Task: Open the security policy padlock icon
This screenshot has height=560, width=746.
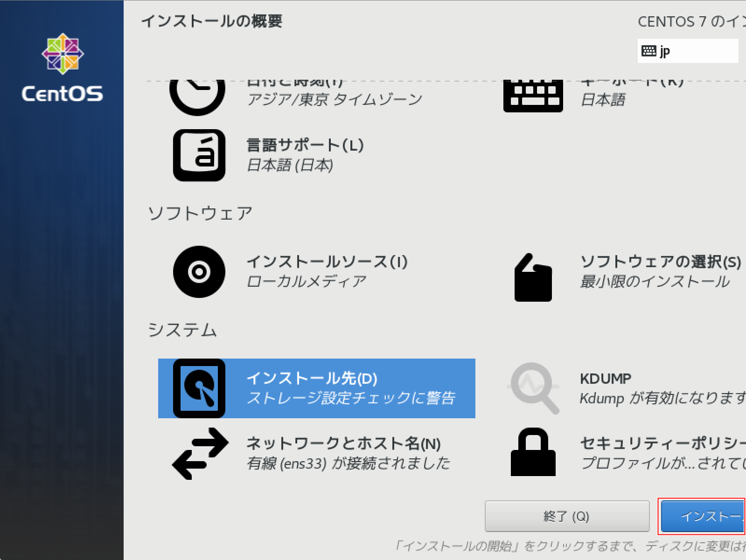Action: pyautogui.click(x=533, y=452)
